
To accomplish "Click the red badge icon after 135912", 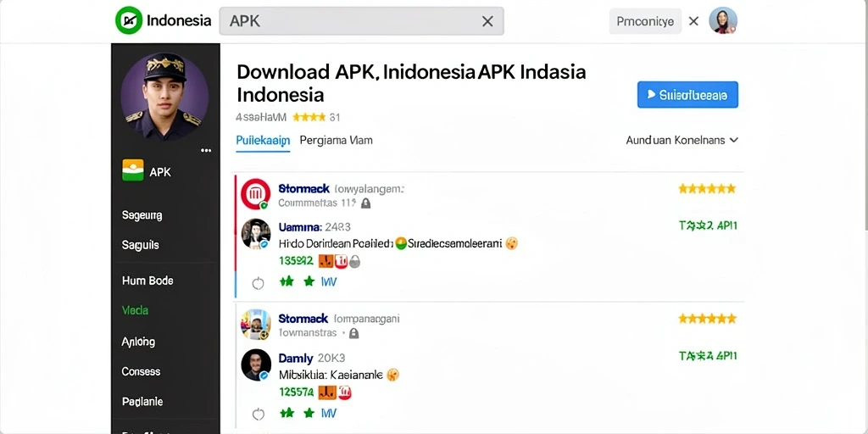I will tap(341, 261).
